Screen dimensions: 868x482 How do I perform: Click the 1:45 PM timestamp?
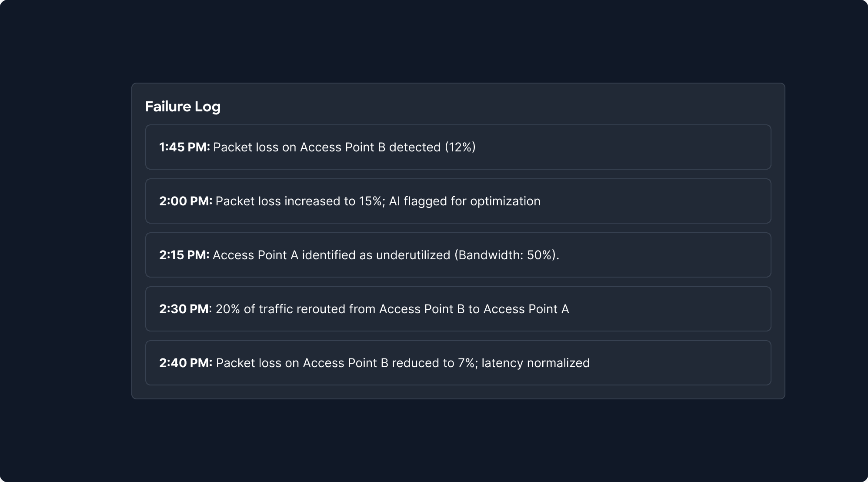tap(184, 147)
